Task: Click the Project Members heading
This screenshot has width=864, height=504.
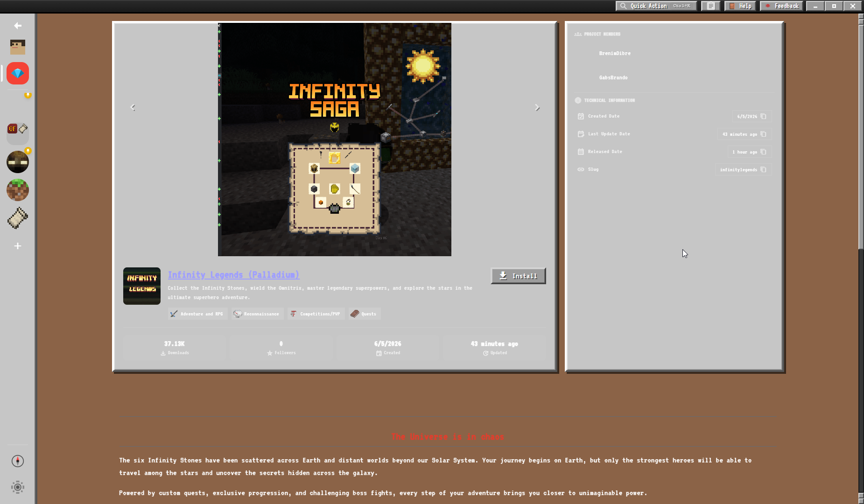Action: [602, 34]
